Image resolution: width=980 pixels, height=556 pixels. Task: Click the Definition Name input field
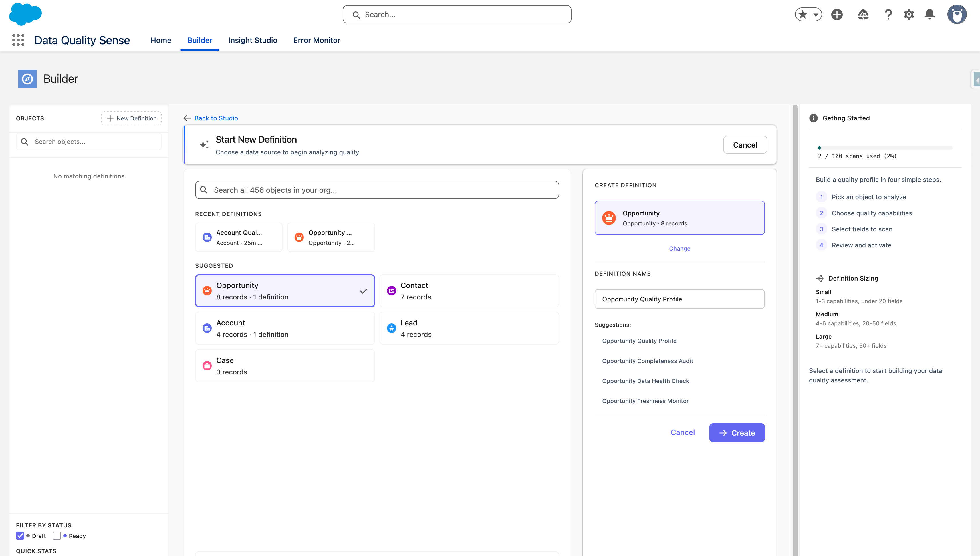pos(679,299)
